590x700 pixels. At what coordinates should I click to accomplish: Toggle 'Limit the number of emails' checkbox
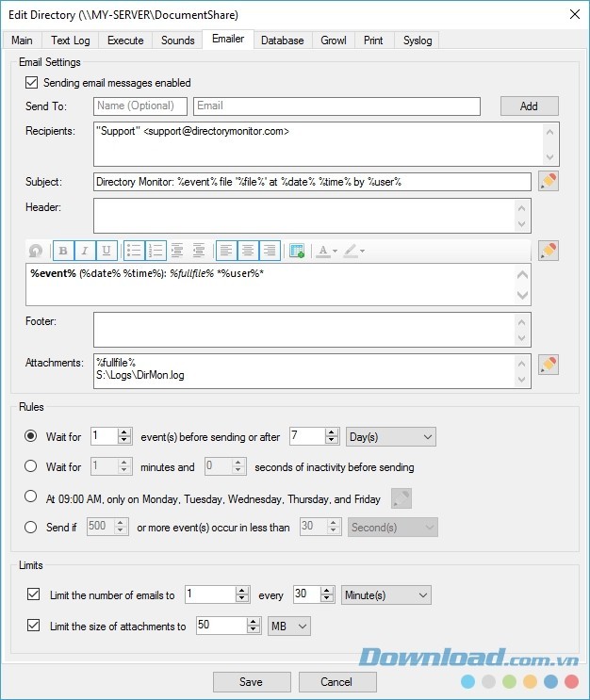(x=34, y=594)
